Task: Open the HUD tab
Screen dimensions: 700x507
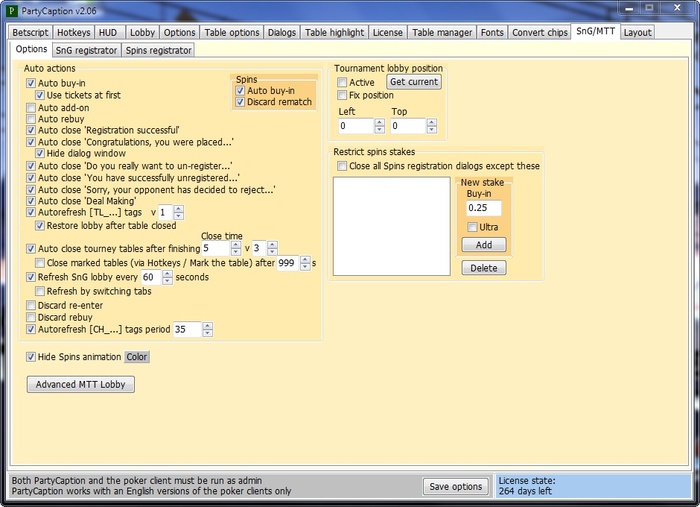Action: [x=108, y=33]
